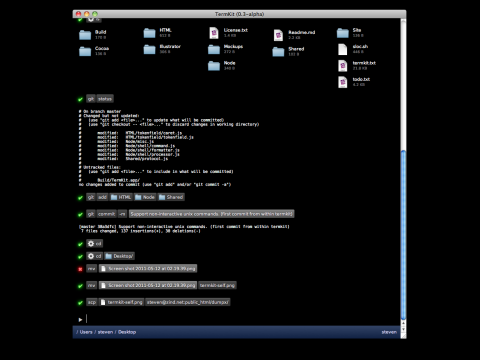Click the blue vertical scrollbar thumb
480x360 pixels.
403,234
